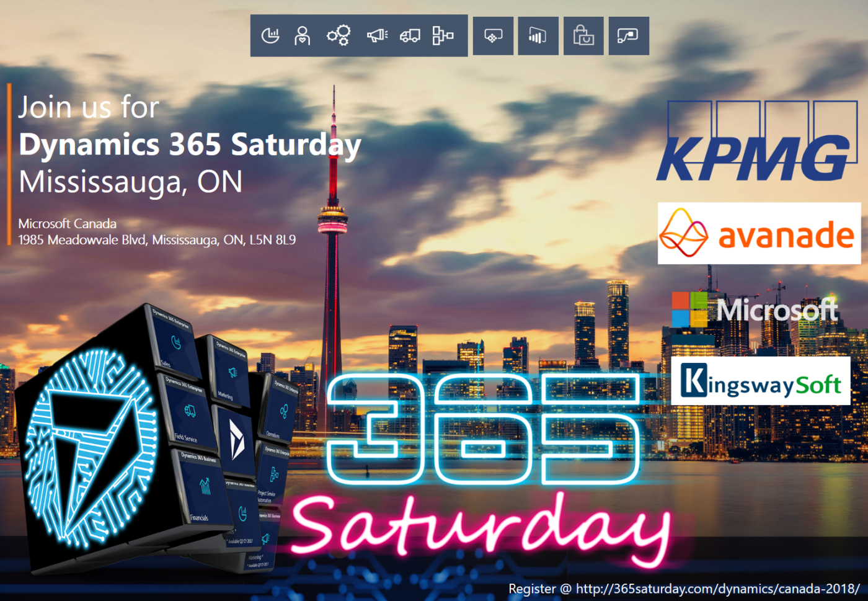Open the KingswaySoft sponsor logo

760,381
